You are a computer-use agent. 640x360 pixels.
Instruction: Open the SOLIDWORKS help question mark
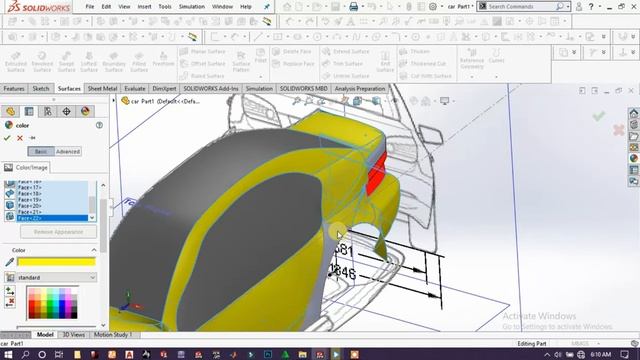point(591,7)
